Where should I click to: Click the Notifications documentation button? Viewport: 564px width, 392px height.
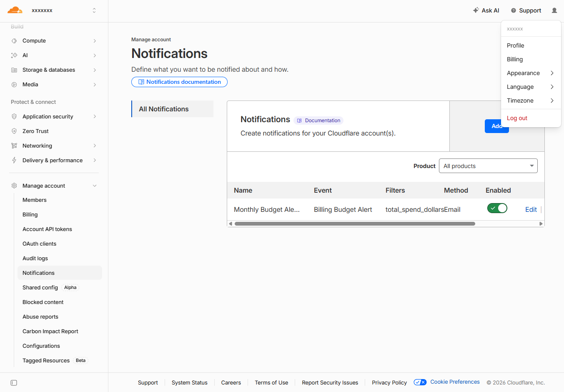click(179, 82)
